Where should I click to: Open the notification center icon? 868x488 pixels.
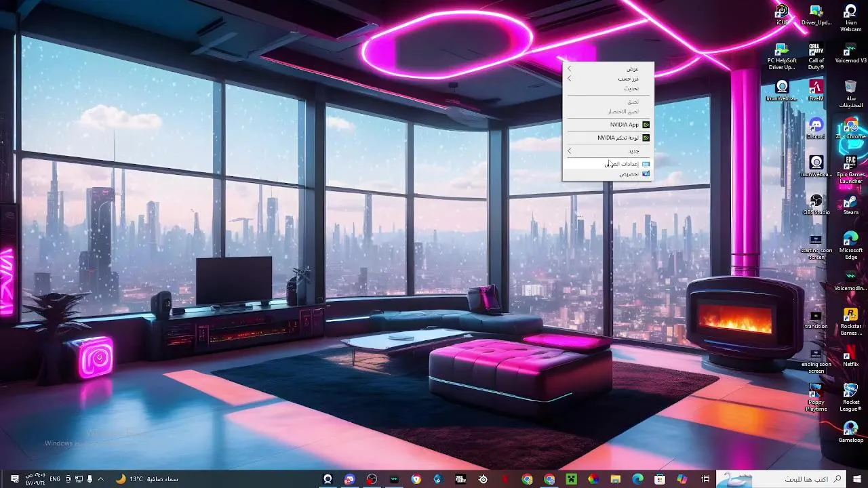14,479
